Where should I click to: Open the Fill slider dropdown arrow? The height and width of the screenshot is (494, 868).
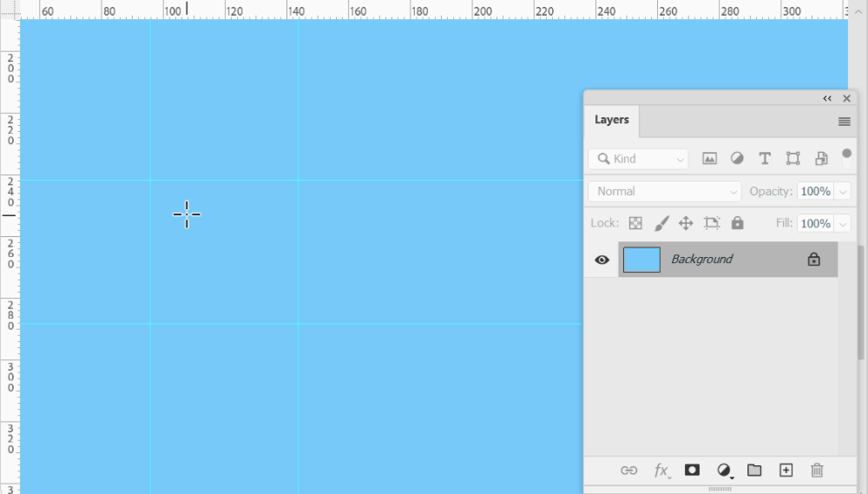pyautogui.click(x=843, y=224)
